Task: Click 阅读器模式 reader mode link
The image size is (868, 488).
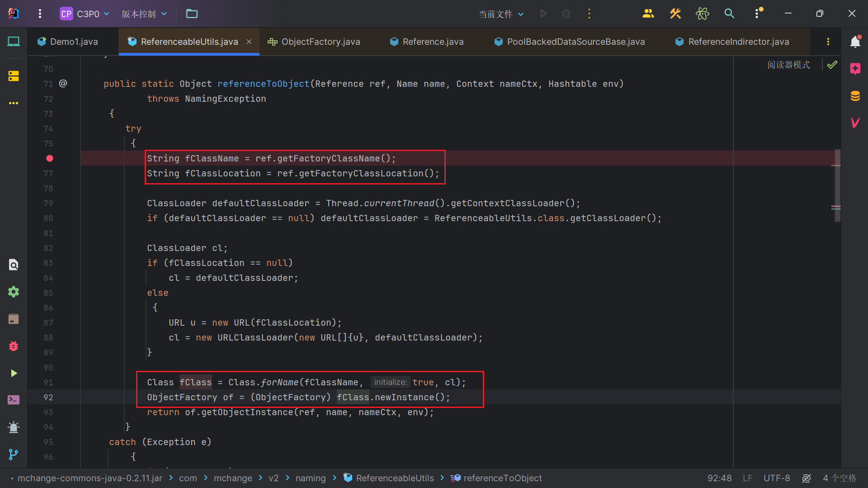Action: [x=789, y=65]
